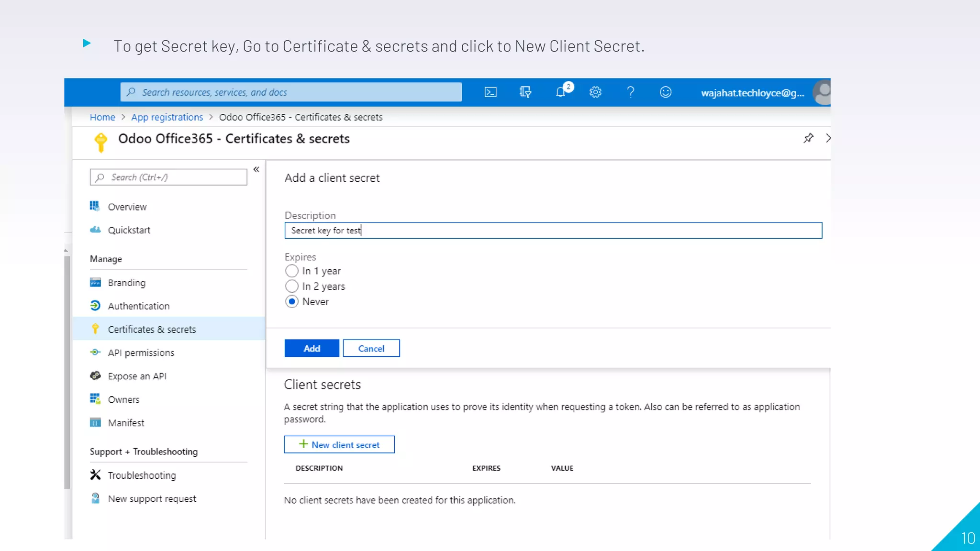Select In 1 year expiry option
The width and height of the screenshot is (980, 551).
[x=291, y=271]
